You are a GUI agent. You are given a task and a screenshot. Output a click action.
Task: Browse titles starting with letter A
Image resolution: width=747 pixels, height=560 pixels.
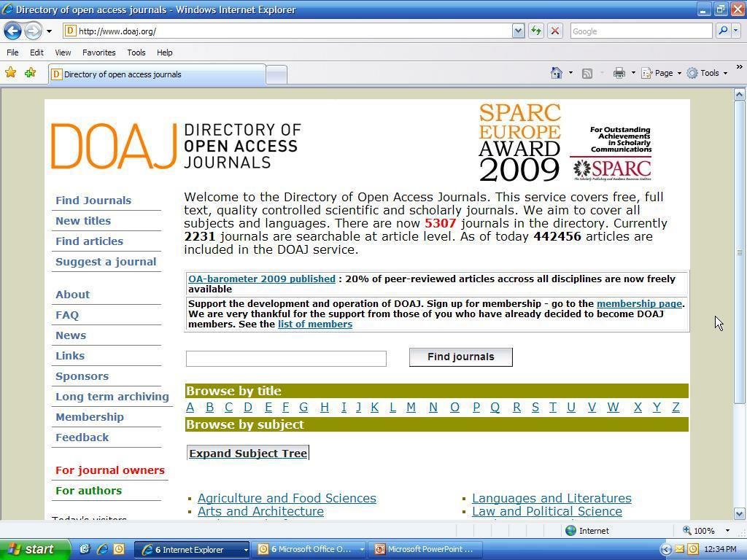(190, 408)
